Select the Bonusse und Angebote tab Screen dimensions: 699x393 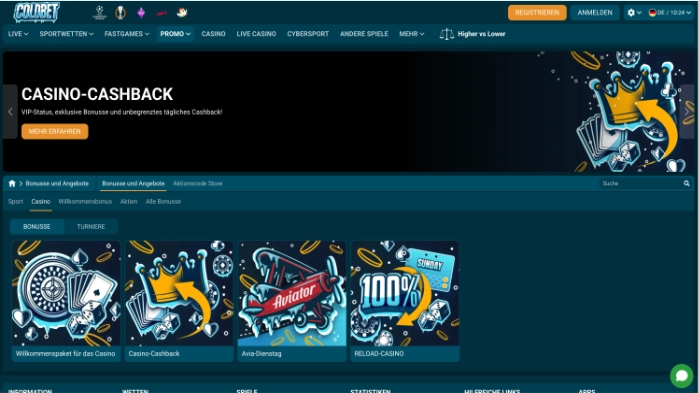point(133,184)
